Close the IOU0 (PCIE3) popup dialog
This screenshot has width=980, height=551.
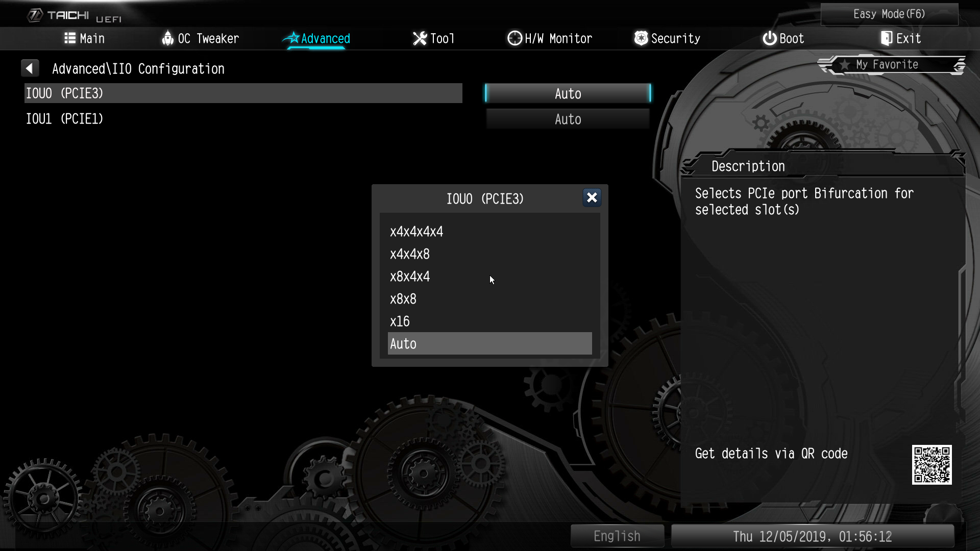coord(592,198)
